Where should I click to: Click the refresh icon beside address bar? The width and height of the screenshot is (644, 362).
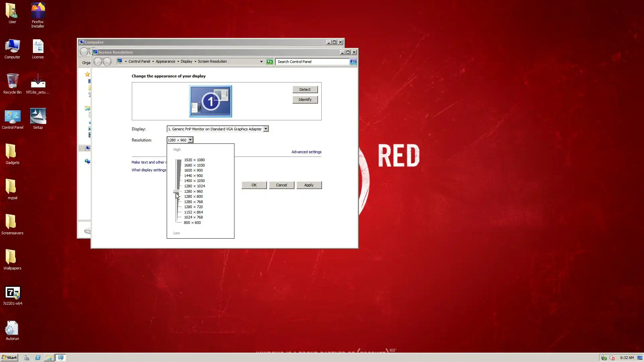pyautogui.click(x=270, y=62)
